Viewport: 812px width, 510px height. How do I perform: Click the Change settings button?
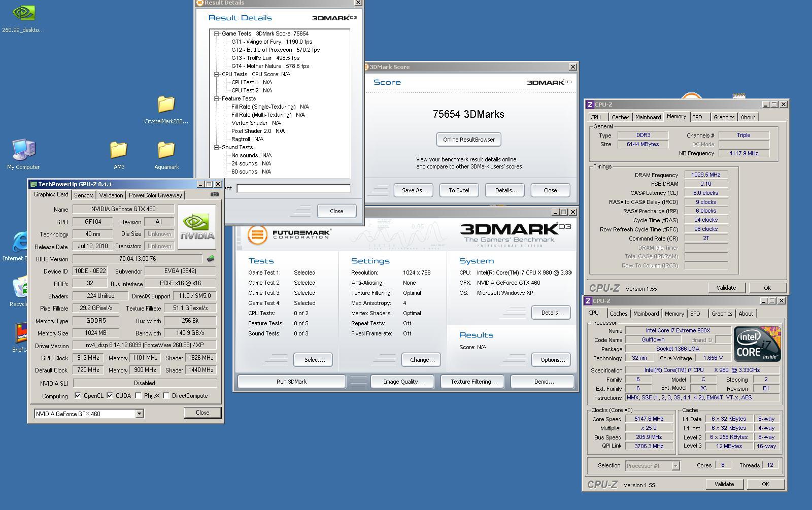[422, 360]
